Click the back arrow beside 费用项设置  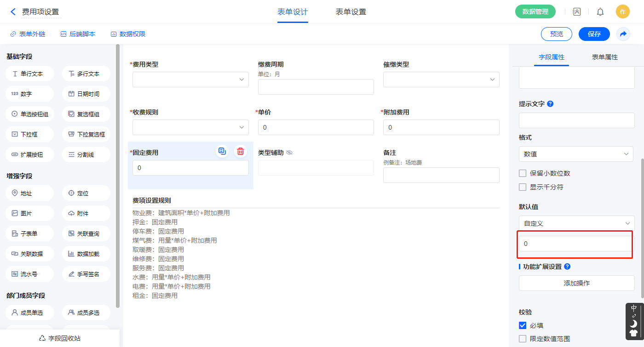click(x=13, y=12)
